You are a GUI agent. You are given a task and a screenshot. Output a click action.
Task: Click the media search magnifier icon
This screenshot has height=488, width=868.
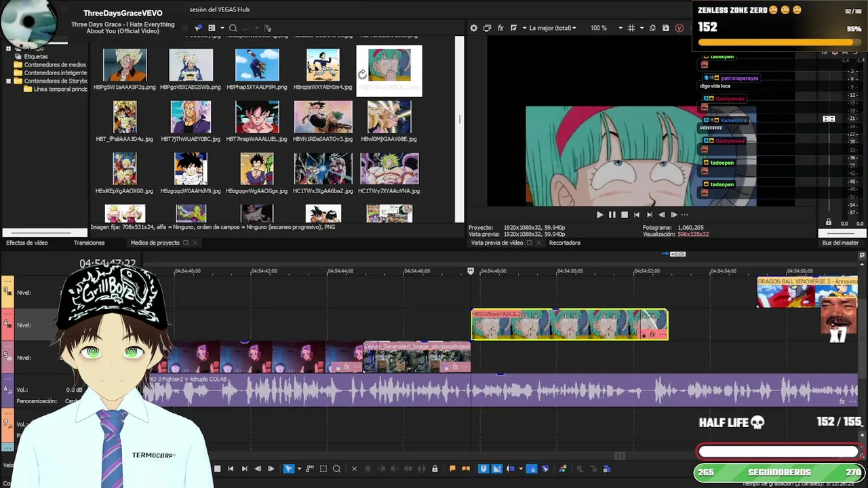click(x=233, y=28)
